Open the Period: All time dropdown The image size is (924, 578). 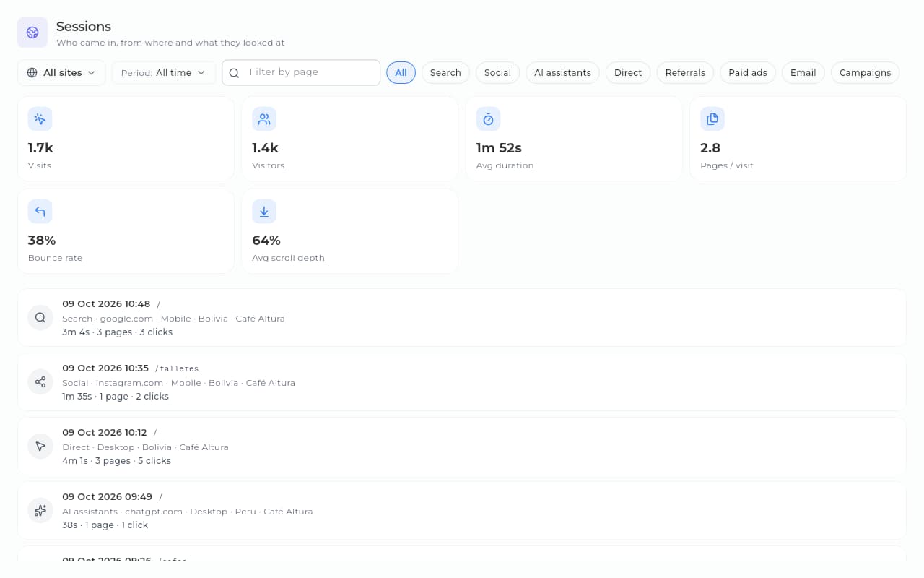pos(164,73)
